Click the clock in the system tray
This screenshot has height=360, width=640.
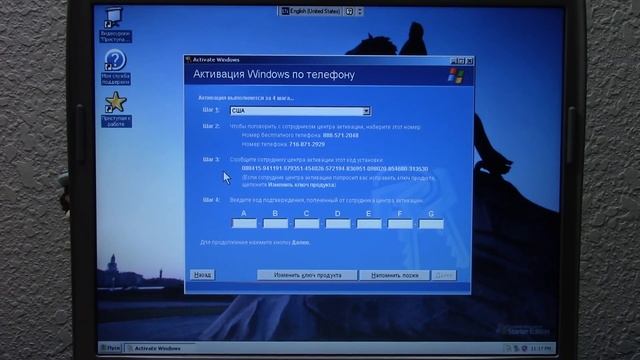click(542, 348)
